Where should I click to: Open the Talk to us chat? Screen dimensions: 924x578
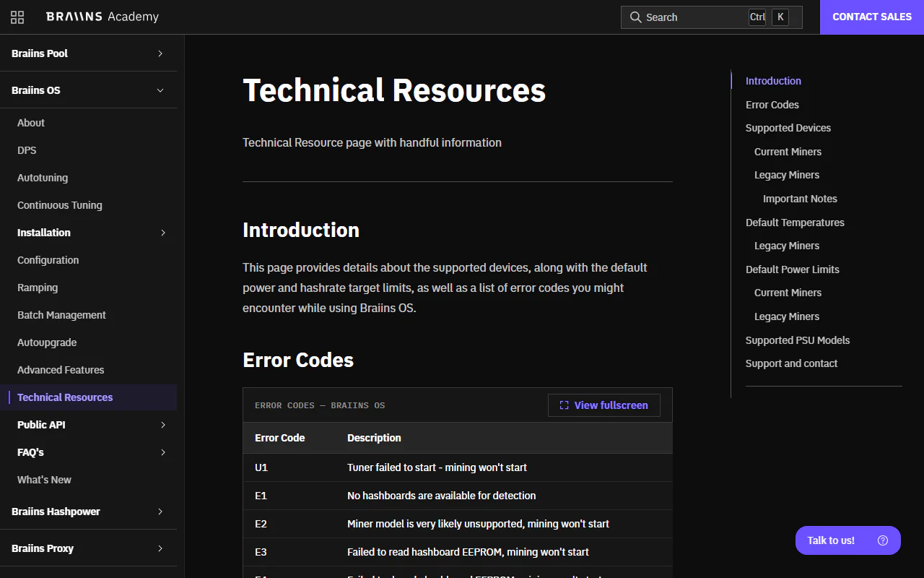click(848, 540)
